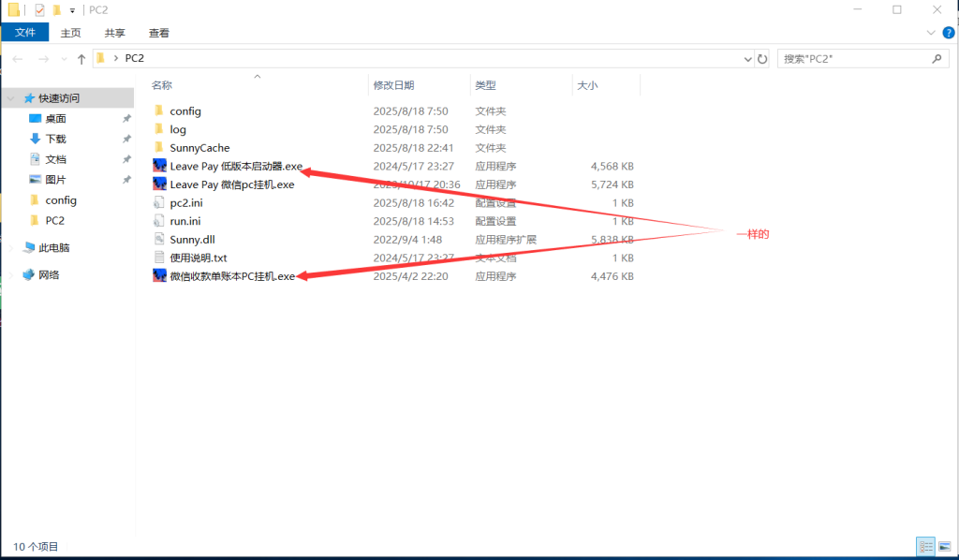Open the quick access toolbar customize dropdown
The height and width of the screenshot is (560, 959).
point(72,10)
